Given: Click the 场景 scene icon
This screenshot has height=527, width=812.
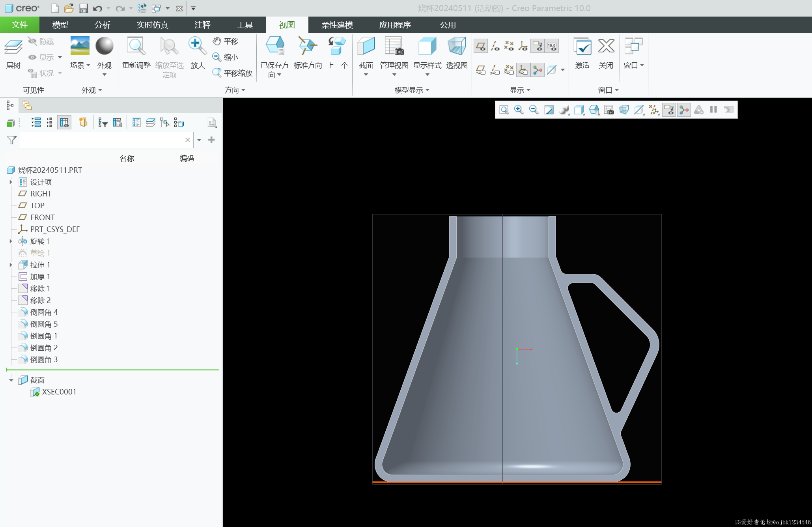Looking at the screenshot, I should 80,46.
